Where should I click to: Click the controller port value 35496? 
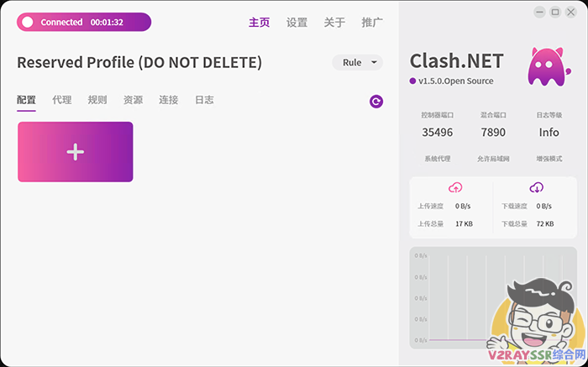coord(437,132)
